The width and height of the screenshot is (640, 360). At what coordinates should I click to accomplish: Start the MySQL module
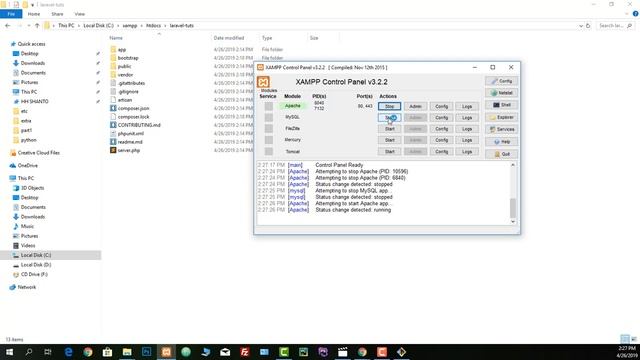click(x=389, y=118)
